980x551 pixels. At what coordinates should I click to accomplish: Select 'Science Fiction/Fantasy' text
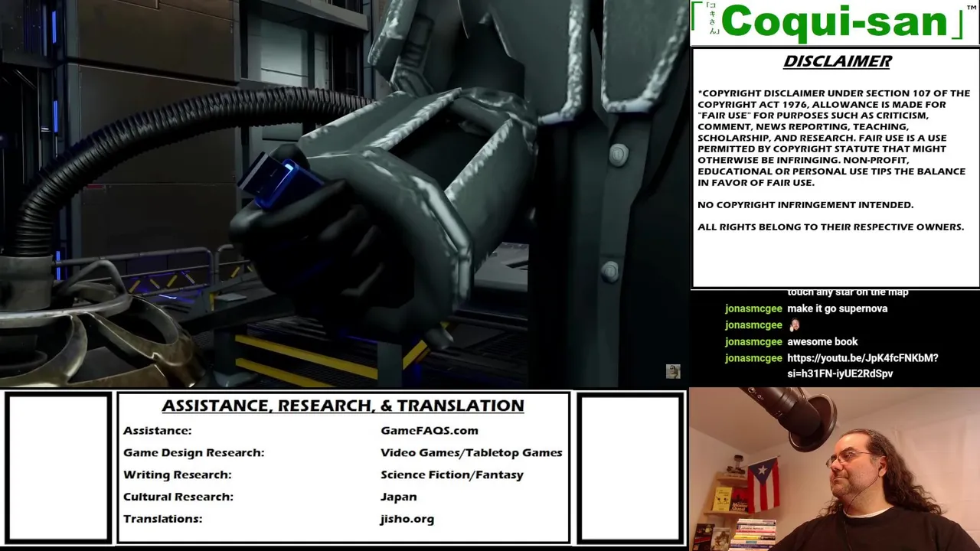[x=452, y=474]
